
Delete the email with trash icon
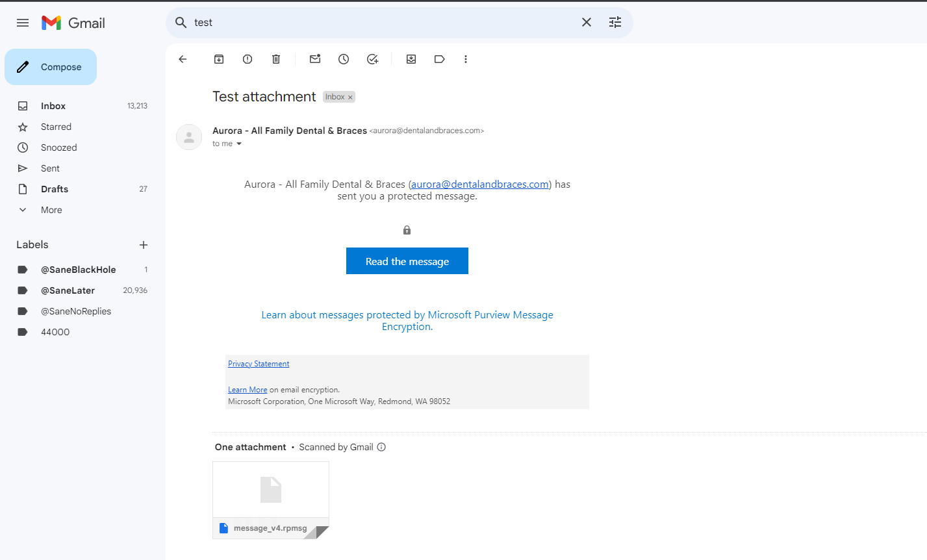(x=276, y=59)
